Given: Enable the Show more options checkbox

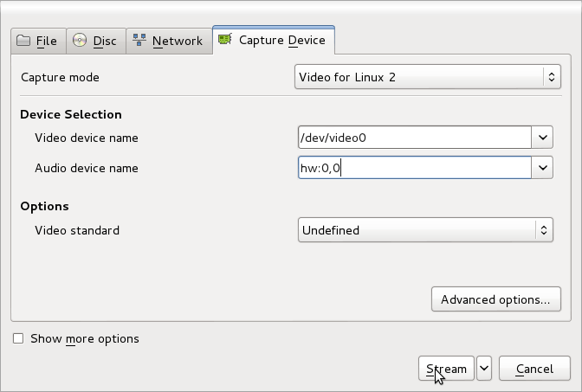Looking at the screenshot, I should 18,338.
